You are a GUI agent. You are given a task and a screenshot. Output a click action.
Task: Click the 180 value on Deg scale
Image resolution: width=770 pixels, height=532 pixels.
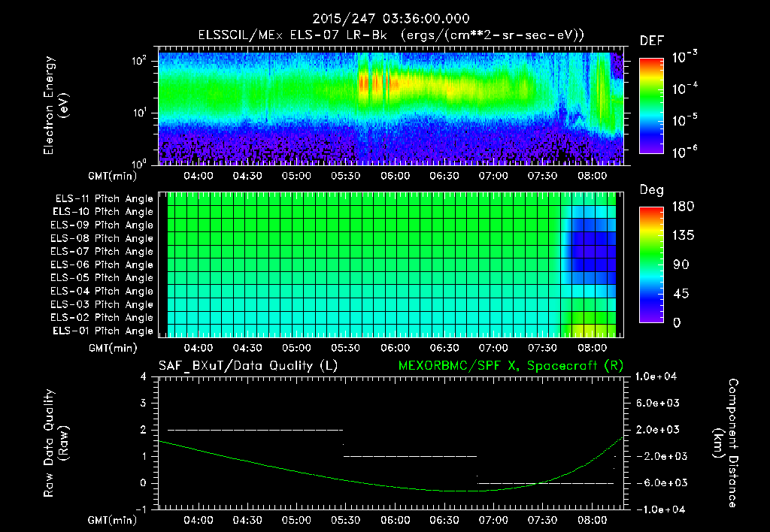(x=683, y=207)
